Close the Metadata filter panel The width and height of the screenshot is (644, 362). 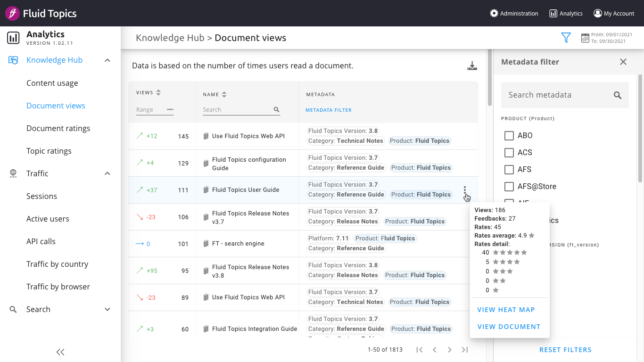pos(623,62)
